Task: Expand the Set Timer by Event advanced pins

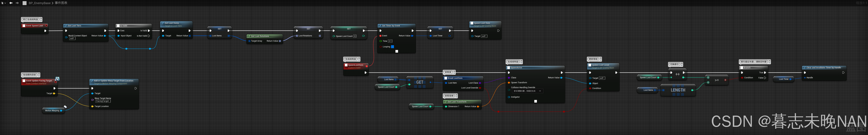Action: [x=397, y=51]
